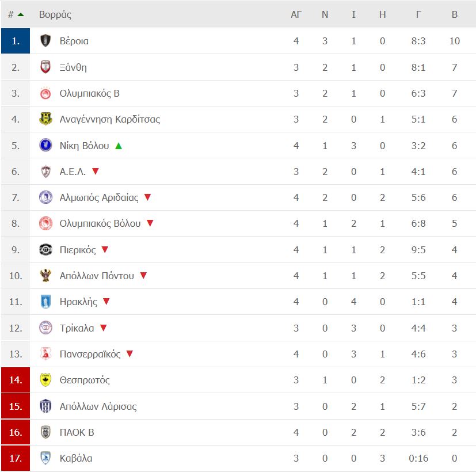Click the Αναγέννηση Καρδίτσας yellow crest

point(45,119)
